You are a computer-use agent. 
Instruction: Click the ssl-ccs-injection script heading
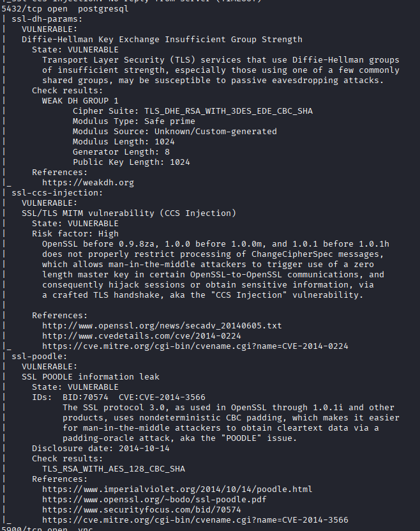coord(57,193)
